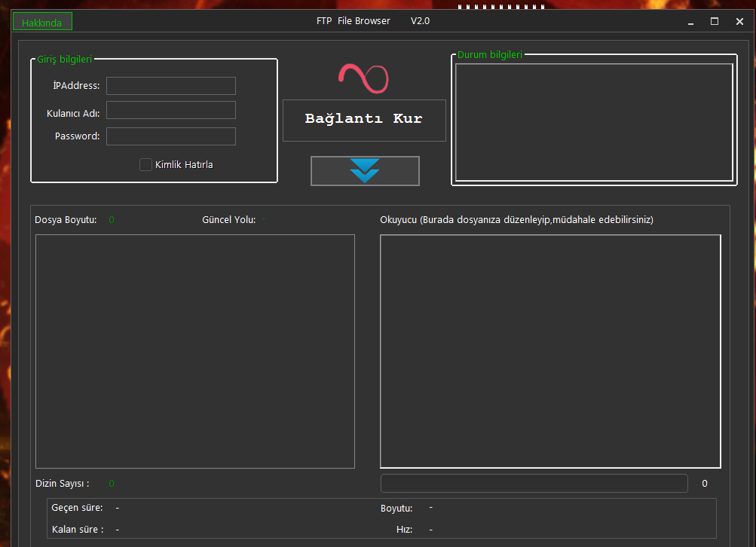Click the transfer progress bar
Image resolution: width=756 pixels, height=547 pixels.
click(x=534, y=484)
